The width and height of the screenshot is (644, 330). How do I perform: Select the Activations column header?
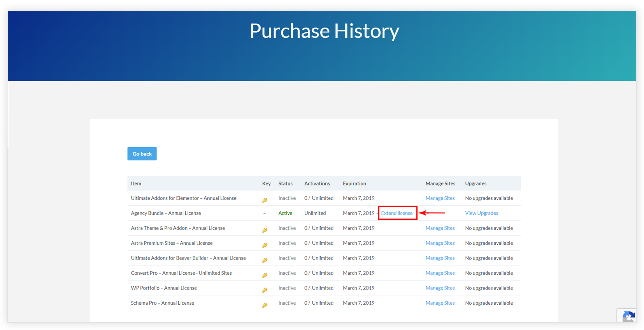(x=317, y=184)
